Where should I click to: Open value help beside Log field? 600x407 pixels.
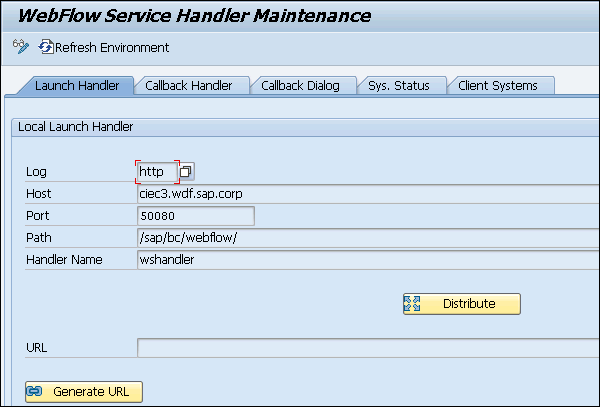(x=186, y=171)
